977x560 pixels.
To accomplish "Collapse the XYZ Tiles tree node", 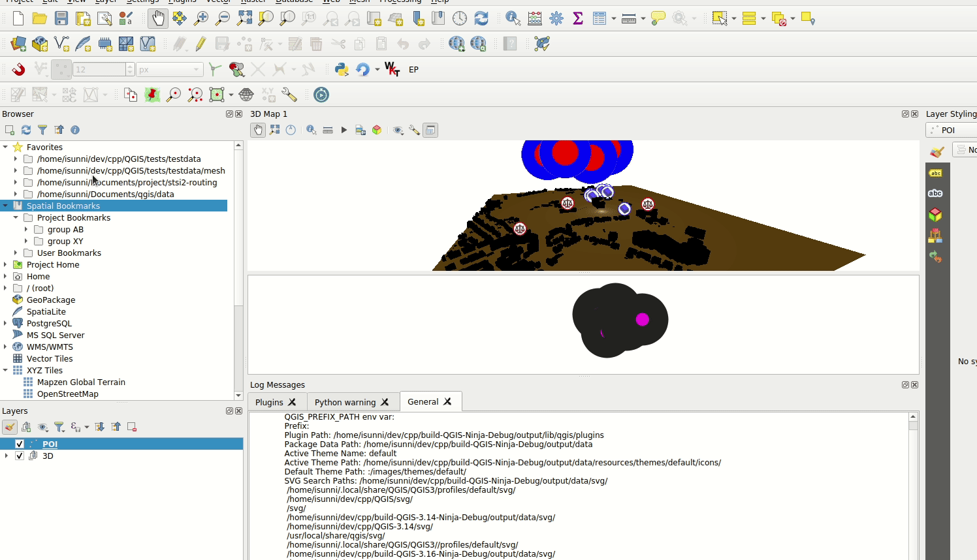I will 5,371.
